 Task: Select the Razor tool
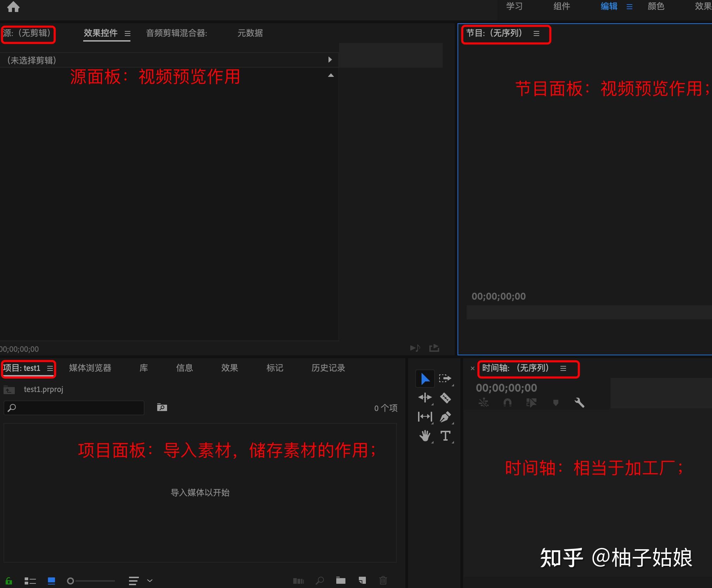446,398
